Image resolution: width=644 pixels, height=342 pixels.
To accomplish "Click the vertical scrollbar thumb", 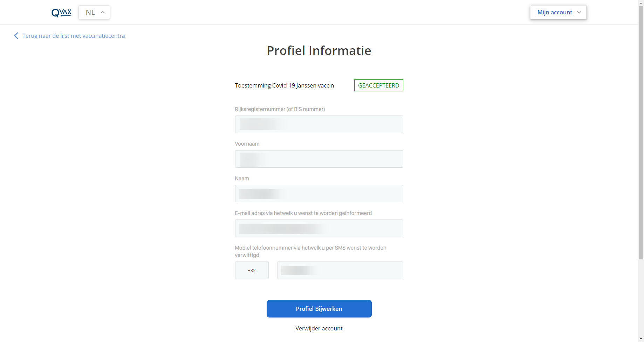I will coord(641,132).
